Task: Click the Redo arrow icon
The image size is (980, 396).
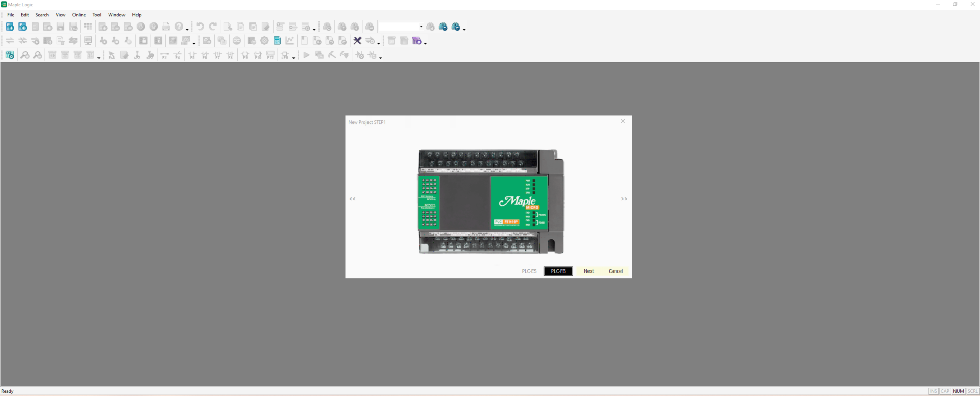Action: (213, 27)
